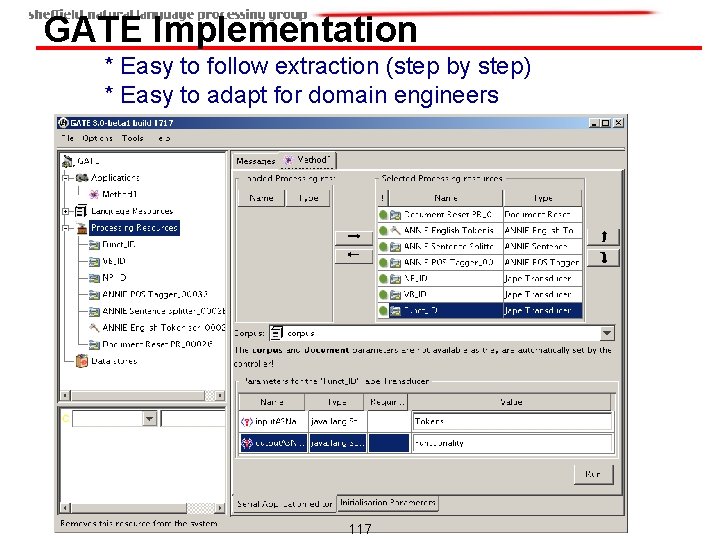Image resolution: width=720 pixels, height=540 pixels.
Task: Click Type header in Selected Processing Resources
Action: click(542, 198)
